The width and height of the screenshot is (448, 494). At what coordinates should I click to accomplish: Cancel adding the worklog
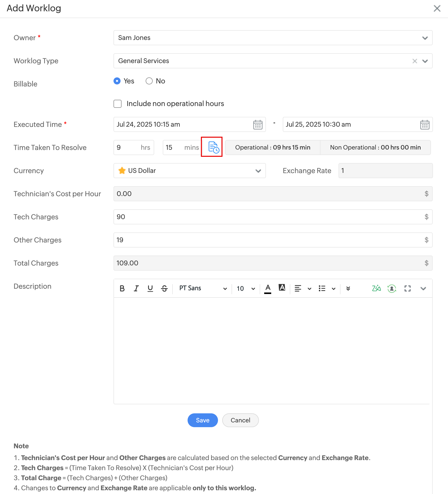240,420
